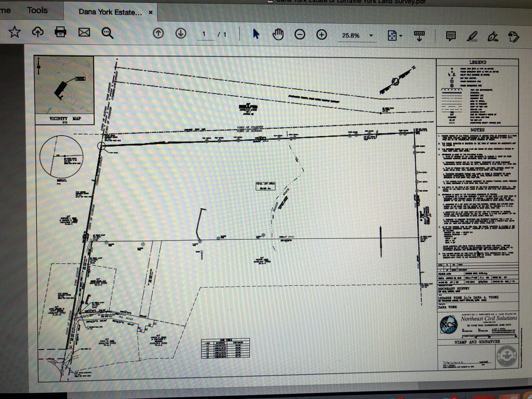
Task: Click the star bookmark icon
Action: tap(15, 32)
